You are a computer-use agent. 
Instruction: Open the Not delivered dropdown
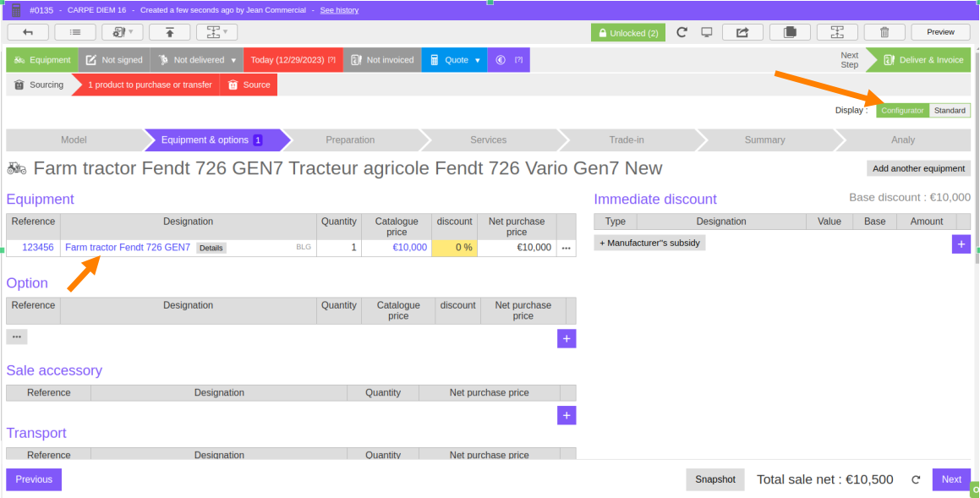[x=197, y=60]
